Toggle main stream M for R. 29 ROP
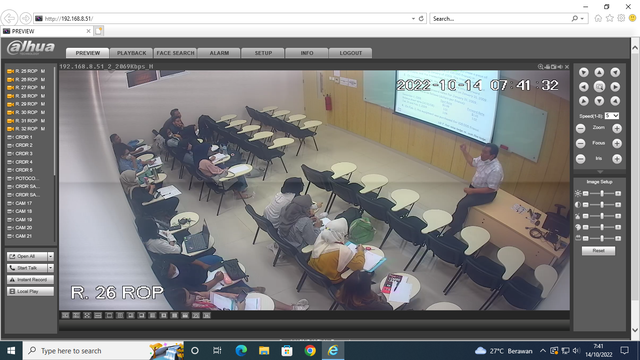The image size is (640, 360). (43, 104)
